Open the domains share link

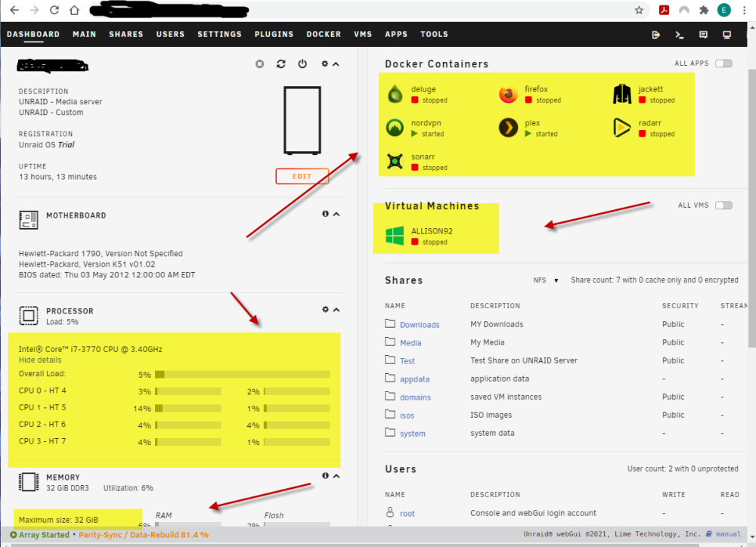pos(415,397)
